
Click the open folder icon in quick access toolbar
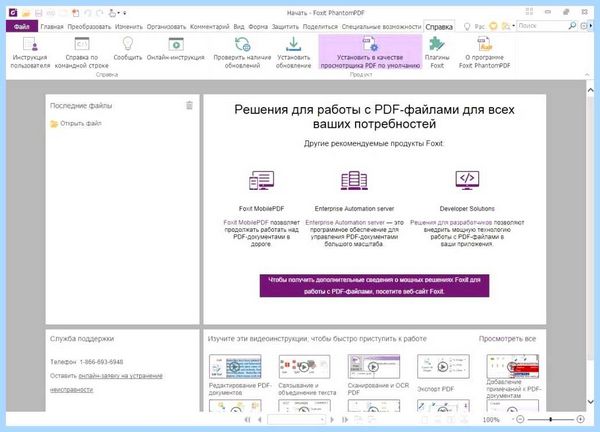pyautogui.click(x=26, y=13)
